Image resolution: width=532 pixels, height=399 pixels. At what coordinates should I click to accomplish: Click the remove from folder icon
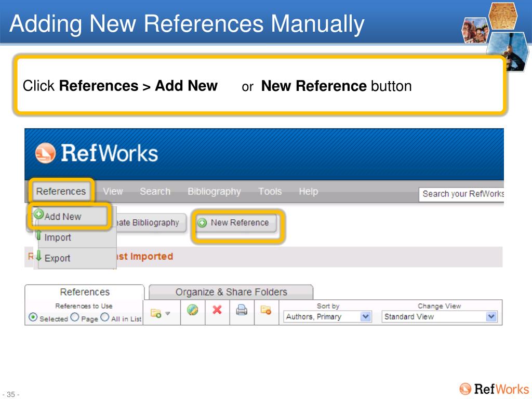[x=266, y=310]
